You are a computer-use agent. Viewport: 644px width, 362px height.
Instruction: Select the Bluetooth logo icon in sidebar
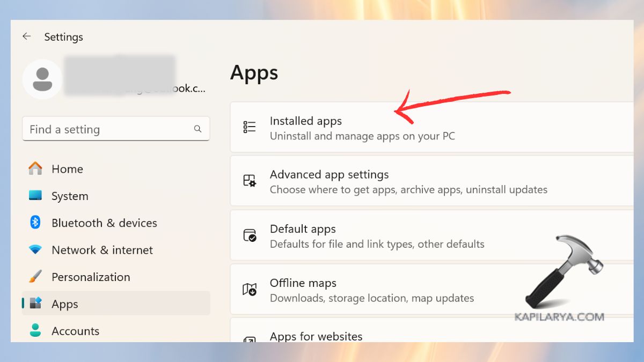(x=35, y=223)
